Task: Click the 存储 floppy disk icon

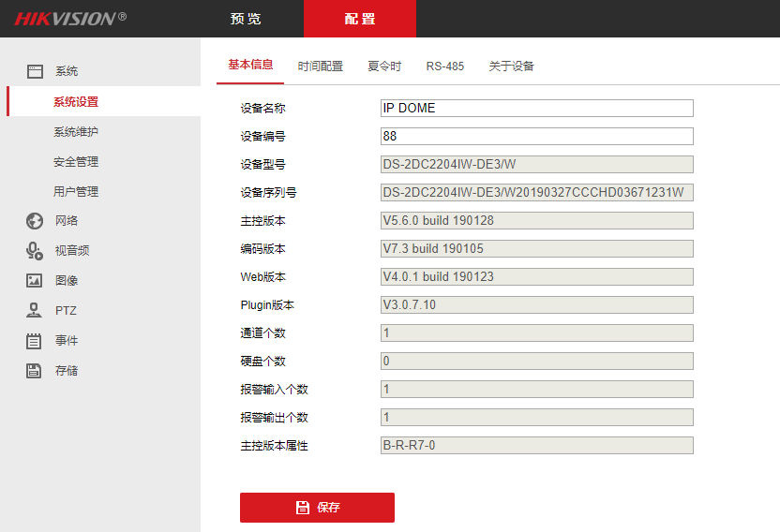Action: (34, 370)
